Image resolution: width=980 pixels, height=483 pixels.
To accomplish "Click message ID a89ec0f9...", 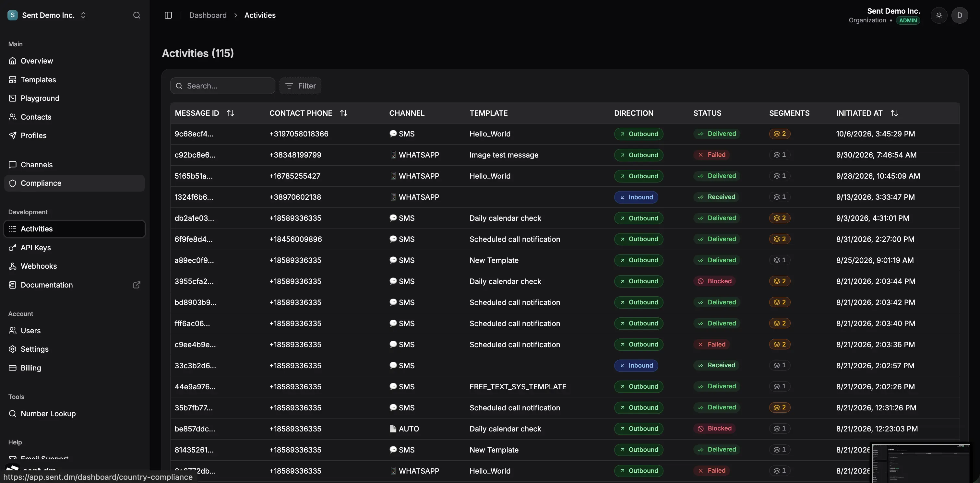I will tap(194, 260).
